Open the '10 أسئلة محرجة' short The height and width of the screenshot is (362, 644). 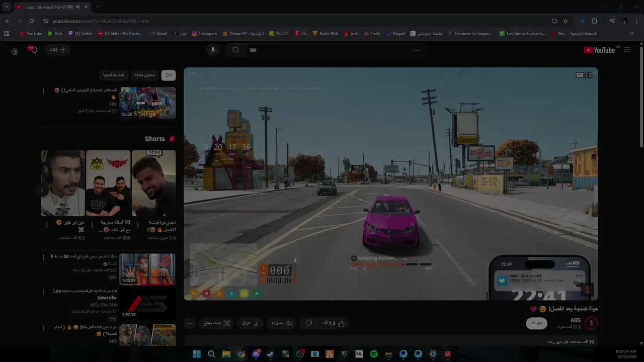[x=108, y=184]
